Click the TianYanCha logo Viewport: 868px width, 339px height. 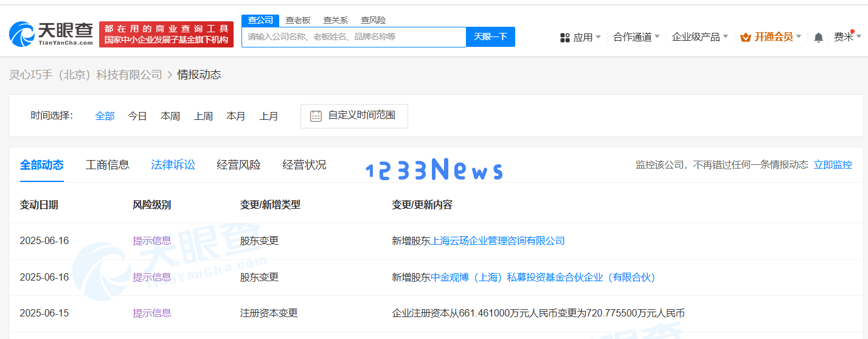pos(52,34)
